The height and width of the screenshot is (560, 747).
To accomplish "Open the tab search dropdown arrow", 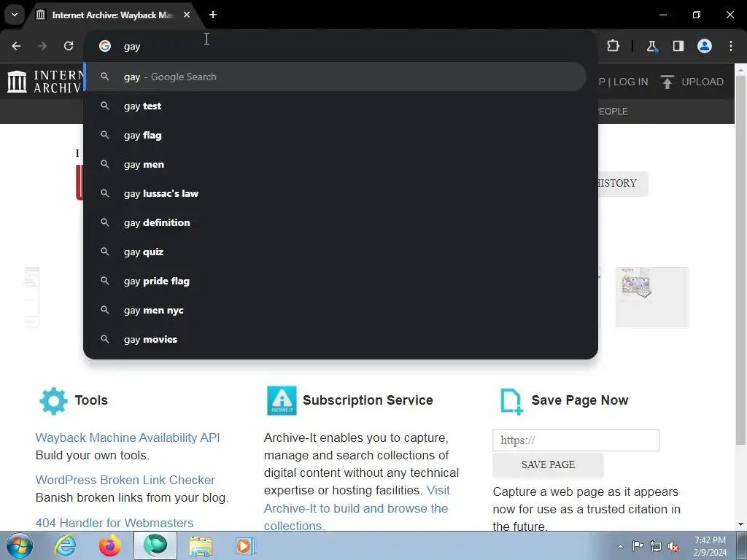I will point(15,15).
